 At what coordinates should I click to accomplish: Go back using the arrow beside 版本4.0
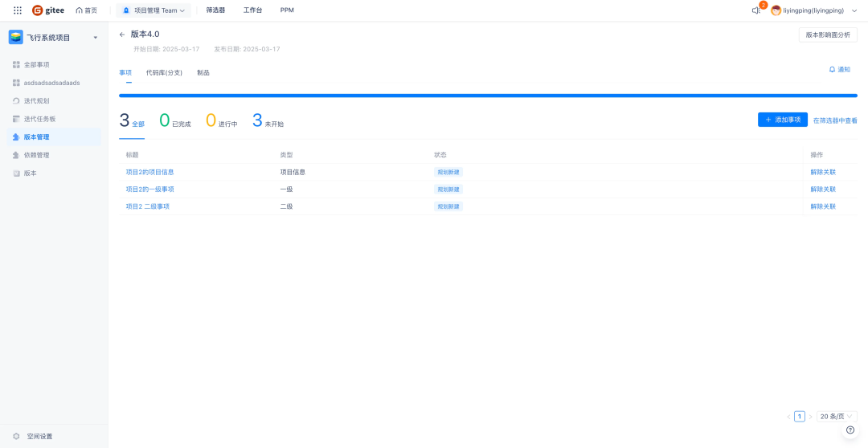point(122,35)
